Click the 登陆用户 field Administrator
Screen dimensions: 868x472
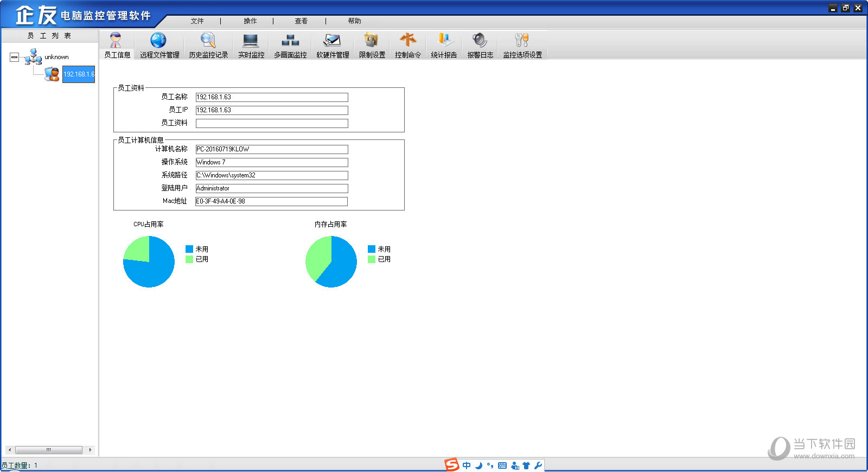coord(272,188)
